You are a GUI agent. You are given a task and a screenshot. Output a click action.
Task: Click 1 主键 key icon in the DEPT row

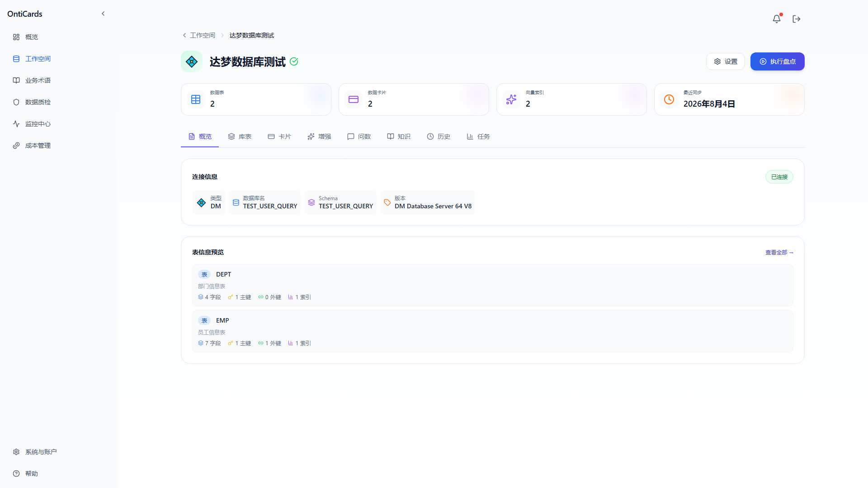point(231,297)
